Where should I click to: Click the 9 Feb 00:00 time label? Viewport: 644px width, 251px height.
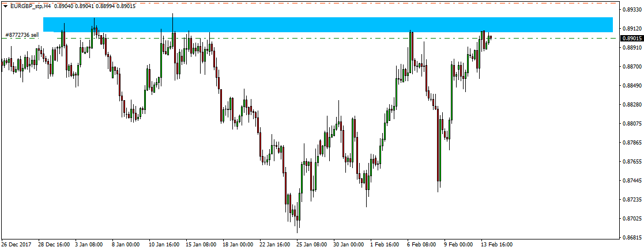(x=459, y=245)
